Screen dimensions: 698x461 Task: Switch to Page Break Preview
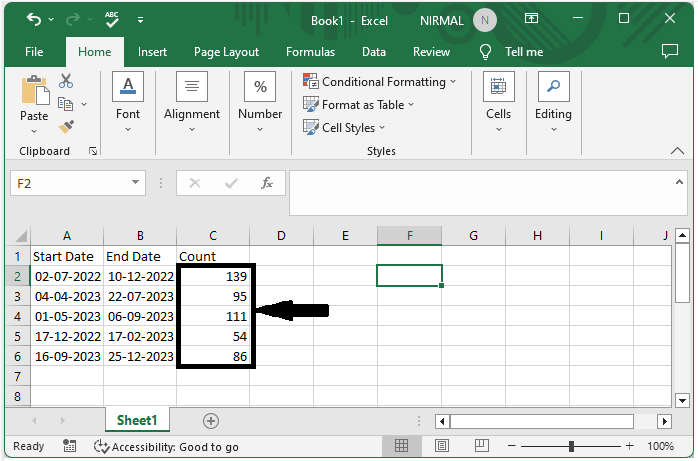pos(481,446)
